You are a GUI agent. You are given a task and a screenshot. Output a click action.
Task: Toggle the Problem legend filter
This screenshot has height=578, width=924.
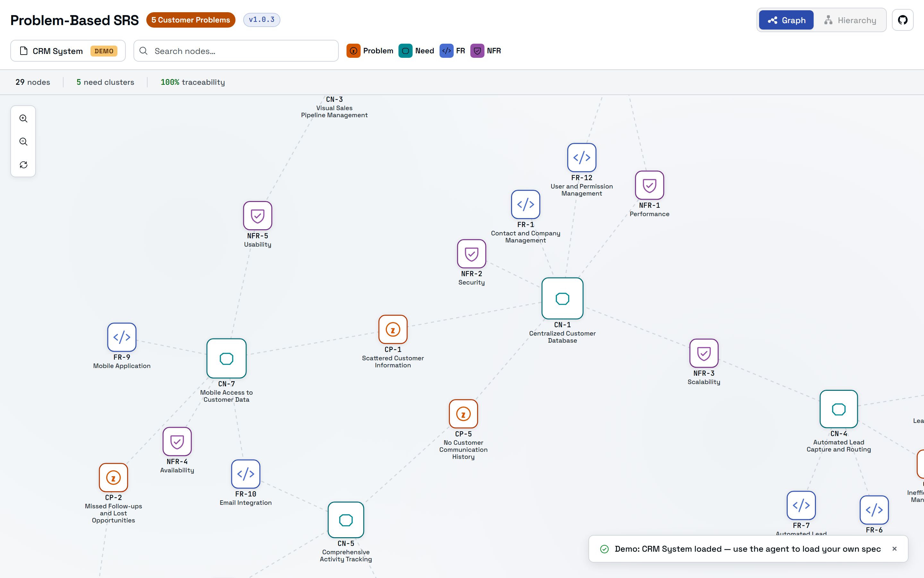click(370, 51)
